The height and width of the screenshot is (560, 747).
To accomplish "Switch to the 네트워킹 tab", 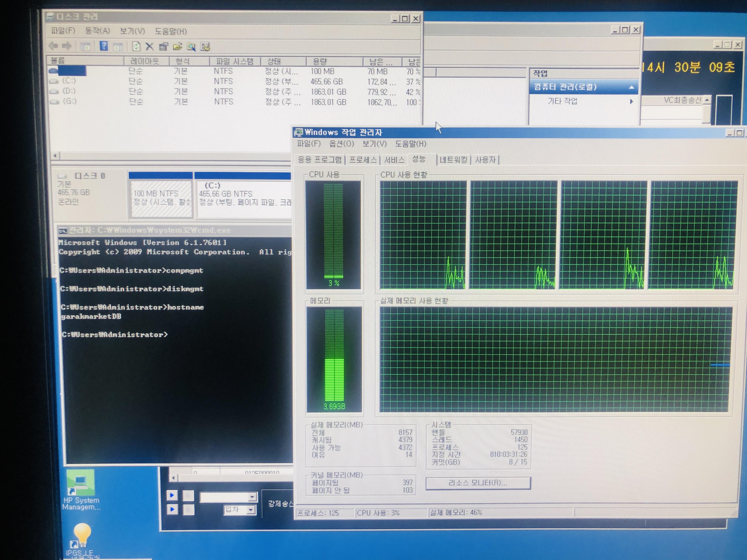I will coord(453,160).
